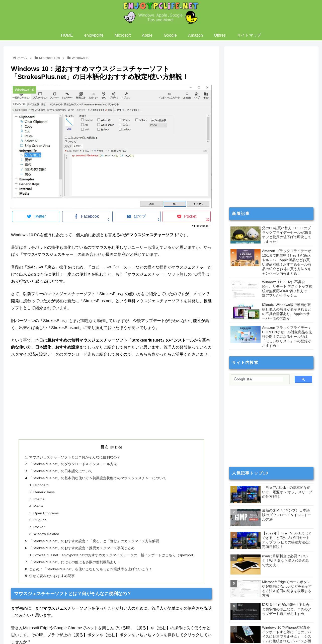This screenshot has height=644, width=322.
Task: Open the Windows 11 22H2に不具合 article
Action: (x=272, y=289)
